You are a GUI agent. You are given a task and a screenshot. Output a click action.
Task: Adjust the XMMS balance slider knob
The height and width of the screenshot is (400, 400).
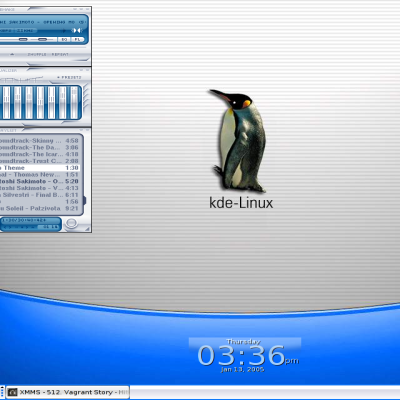point(42,40)
